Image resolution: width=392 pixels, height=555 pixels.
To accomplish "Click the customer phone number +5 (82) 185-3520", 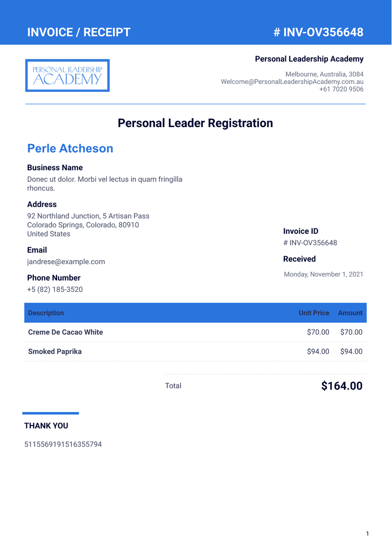I will tap(55, 289).
